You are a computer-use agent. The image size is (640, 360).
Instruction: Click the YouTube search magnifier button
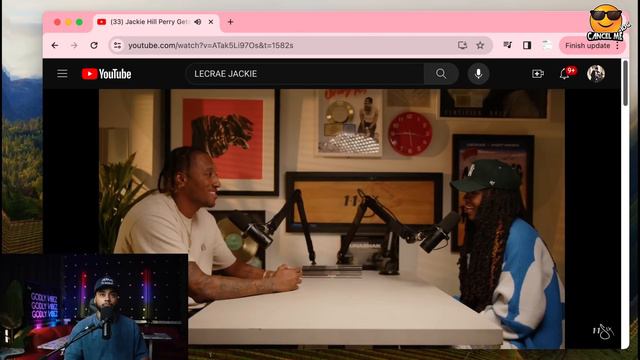(441, 73)
